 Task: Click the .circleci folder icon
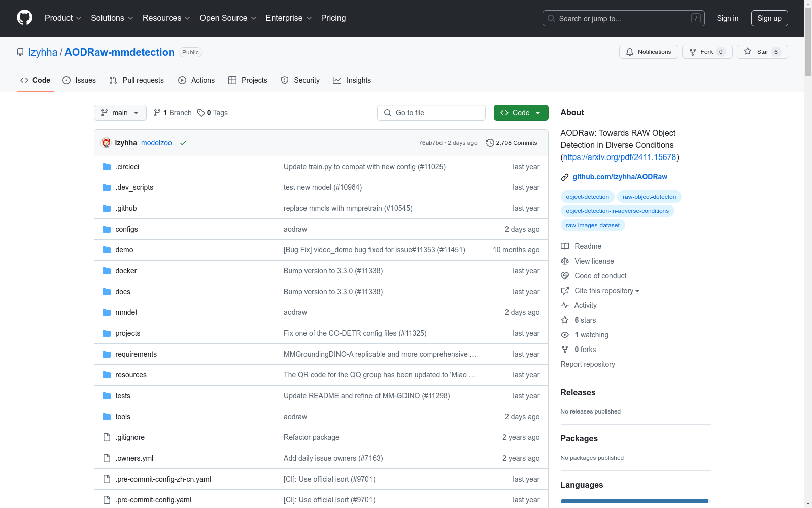point(107,167)
